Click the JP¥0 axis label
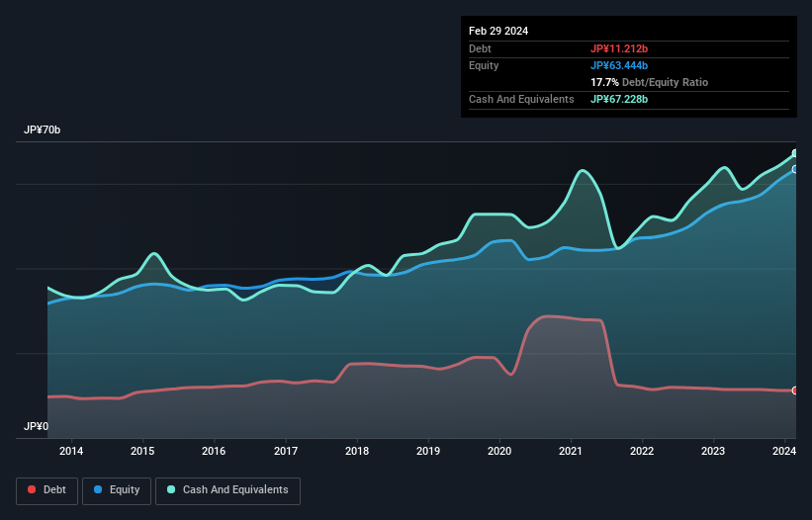Viewport: 812px width, 520px height. (36, 426)
